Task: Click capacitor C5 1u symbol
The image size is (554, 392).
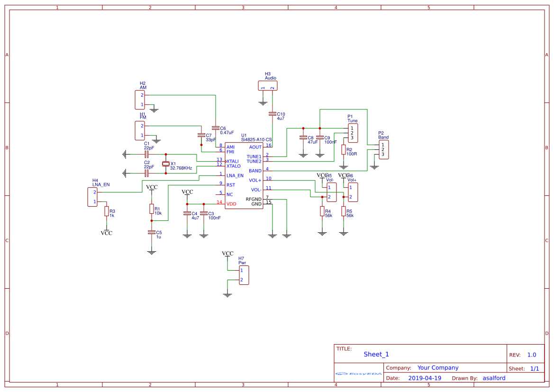Action: [x=152, y=232]
